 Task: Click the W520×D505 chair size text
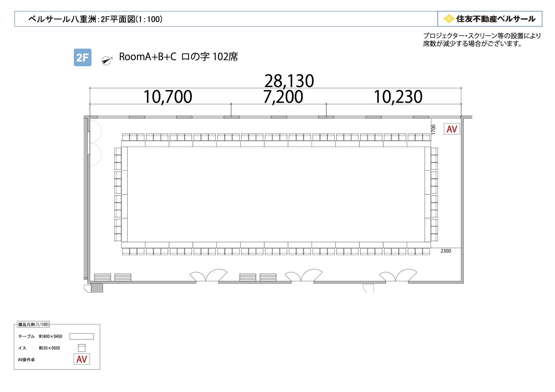click(49, 348)
